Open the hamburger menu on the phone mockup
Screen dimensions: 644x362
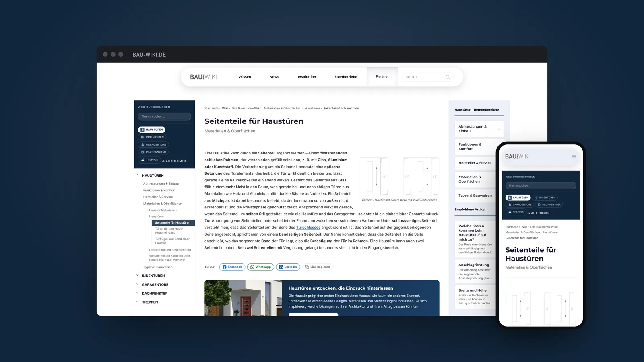click(x=574, y=156)
